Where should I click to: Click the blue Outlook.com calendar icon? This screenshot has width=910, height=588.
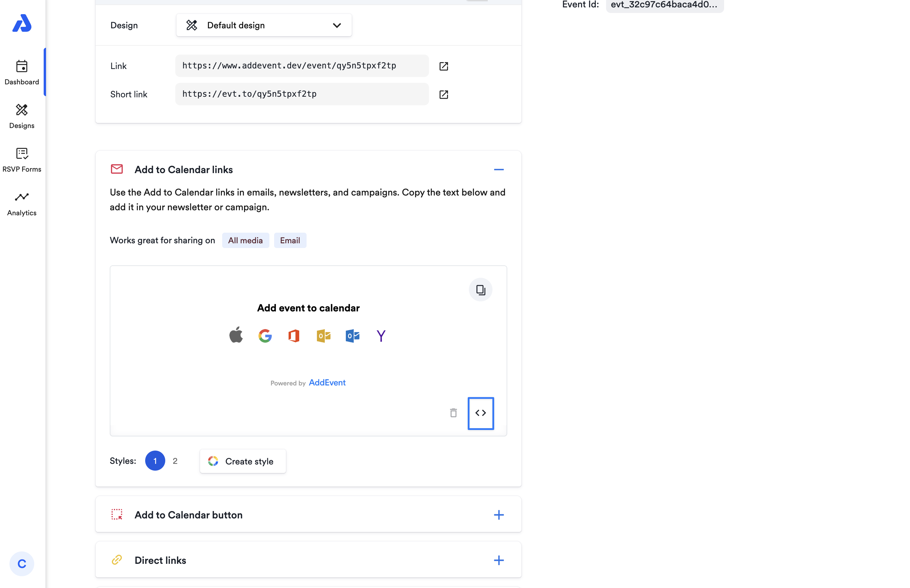coord(352,336)
